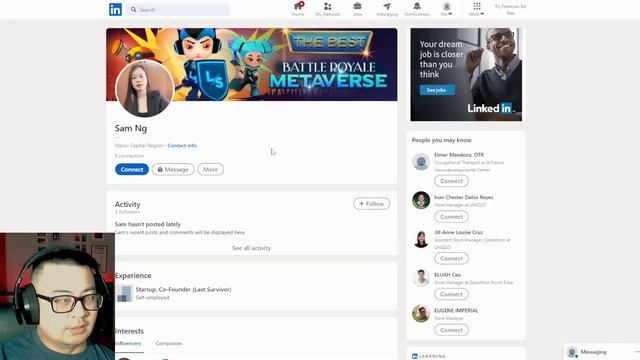Image resolution: width=640 pixels, height=360 pixels.
Task: Open Elmer Mendoza's avatar
Action: pos(421,162)
